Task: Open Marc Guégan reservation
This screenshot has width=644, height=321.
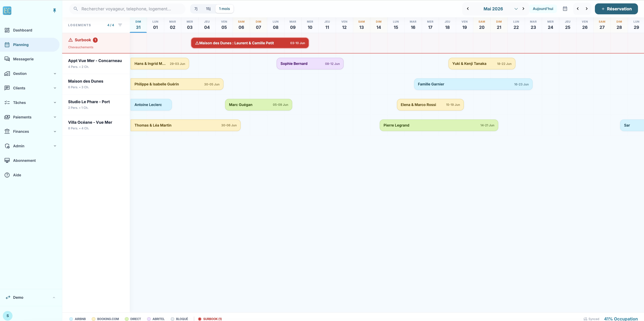Action: click(259, 105)
